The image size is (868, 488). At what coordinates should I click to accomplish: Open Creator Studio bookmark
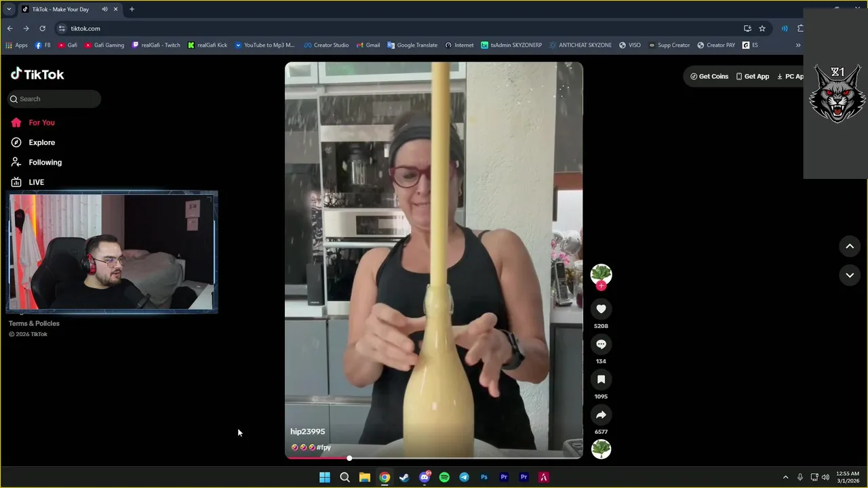(x=326, y=45)
